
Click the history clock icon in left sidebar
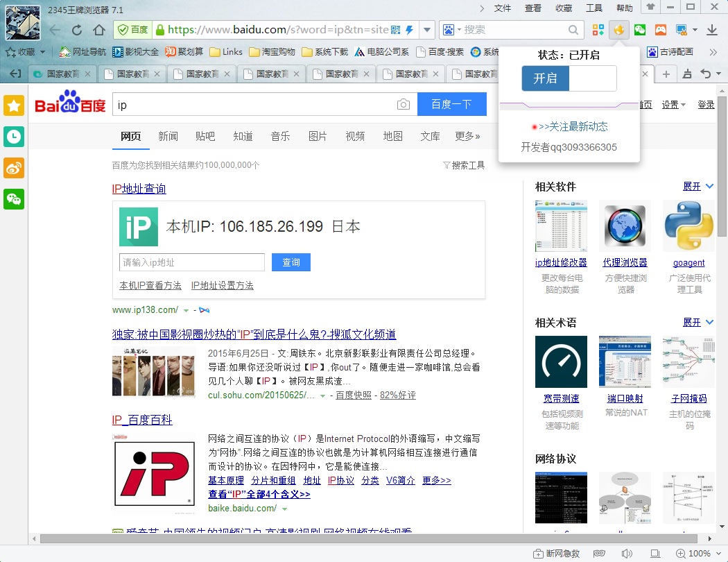pyautogui.click(x=14, y=137)
